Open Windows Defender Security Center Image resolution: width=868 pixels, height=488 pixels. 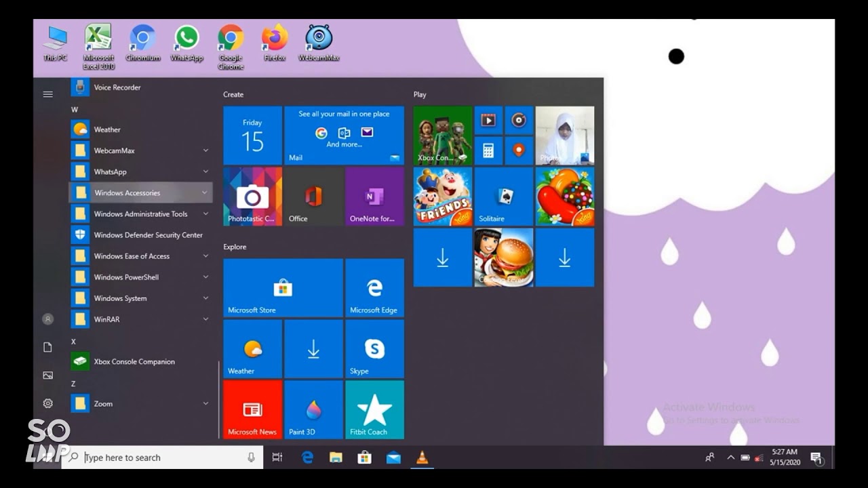141,235
